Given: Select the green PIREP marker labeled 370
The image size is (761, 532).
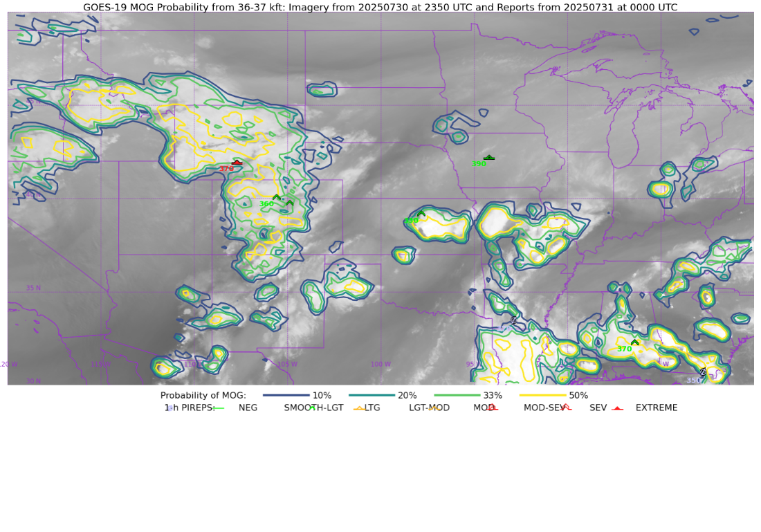Looking at the screenshot, I should (634, 342).
